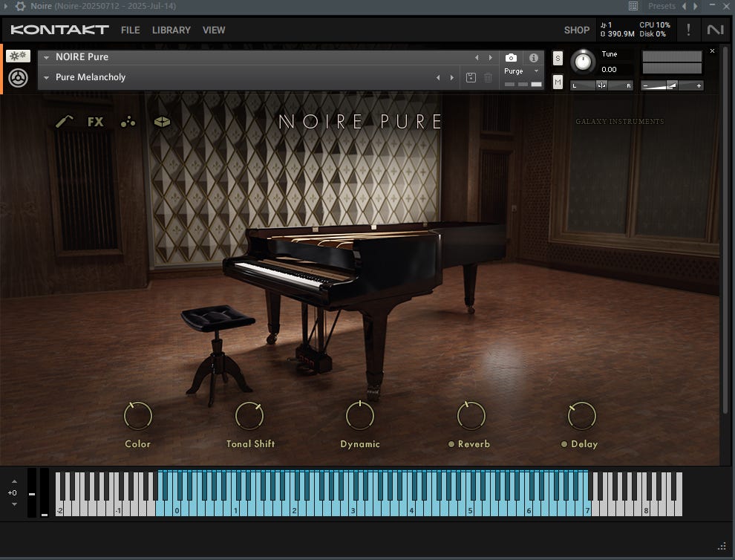This screenshot has width=735, height=560.
Task: Click the snowflake freeze icon
Action: [x=19, y=56]
